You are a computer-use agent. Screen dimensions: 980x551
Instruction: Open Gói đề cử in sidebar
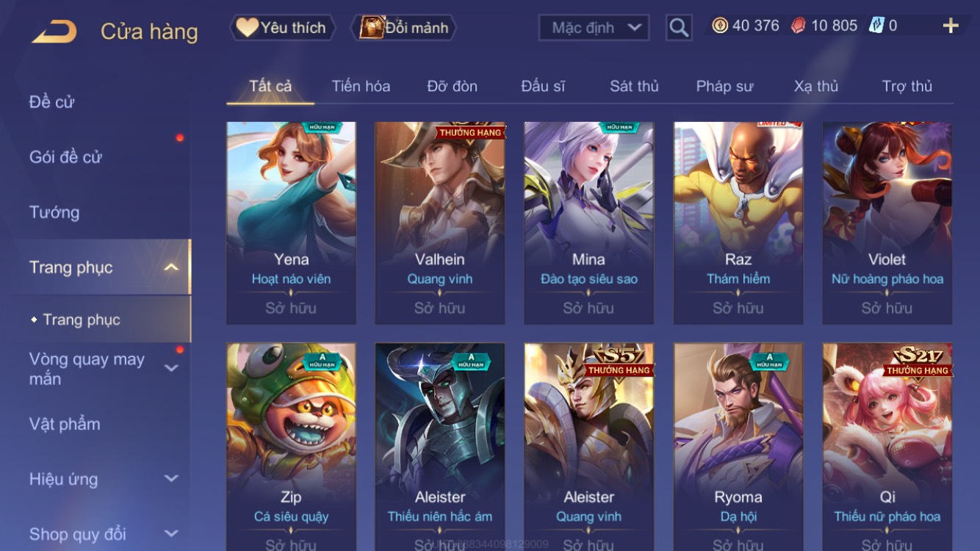coord(65,156)
